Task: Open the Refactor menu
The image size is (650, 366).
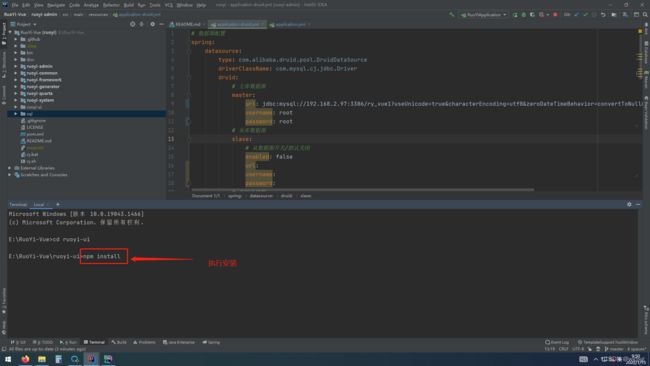Action: (x=111, y=5)
